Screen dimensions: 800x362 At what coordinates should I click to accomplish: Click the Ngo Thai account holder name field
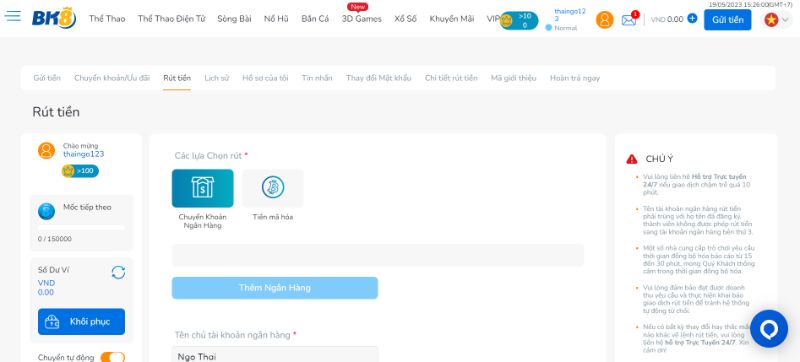(x=275, y=354)
